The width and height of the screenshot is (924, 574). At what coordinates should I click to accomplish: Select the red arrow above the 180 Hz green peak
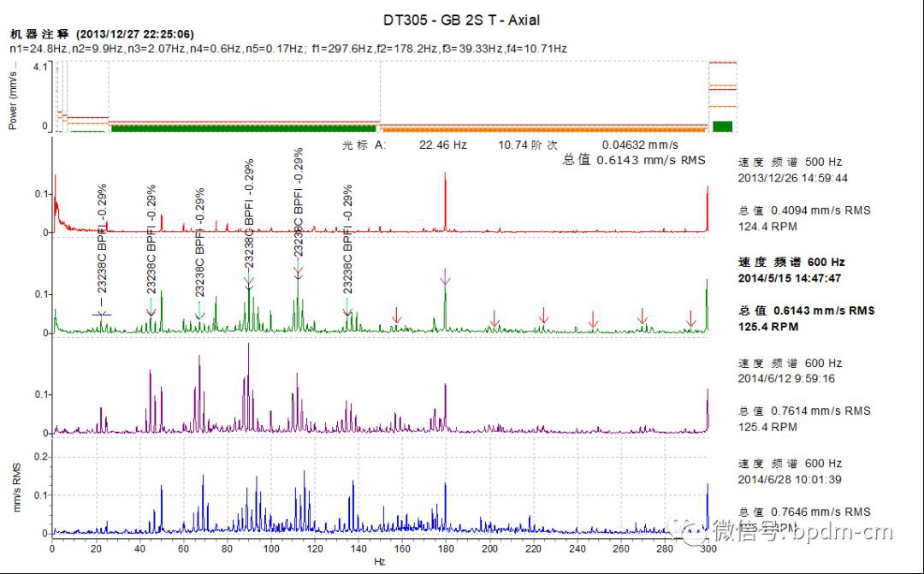pyautogui.click(x=445, y=277)
